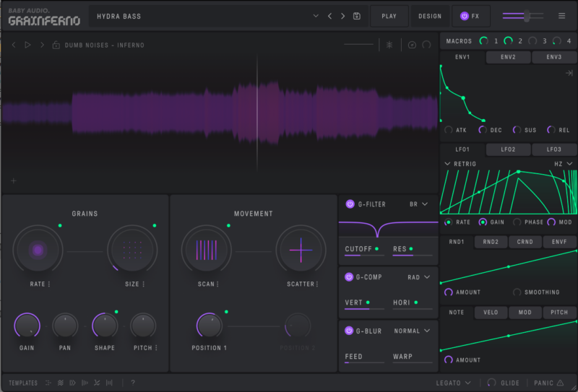
Task: Open the LEGATO voice mode dropdown
Action: pos(453,383)
